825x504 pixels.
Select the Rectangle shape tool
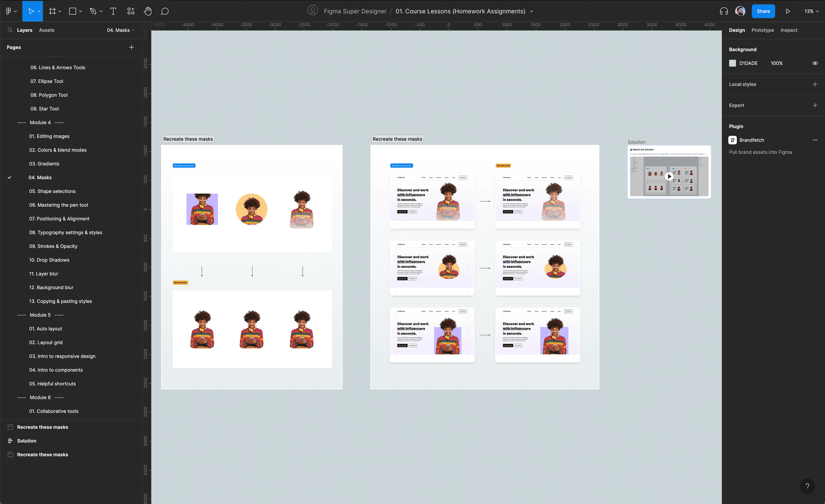coord(72,11)
